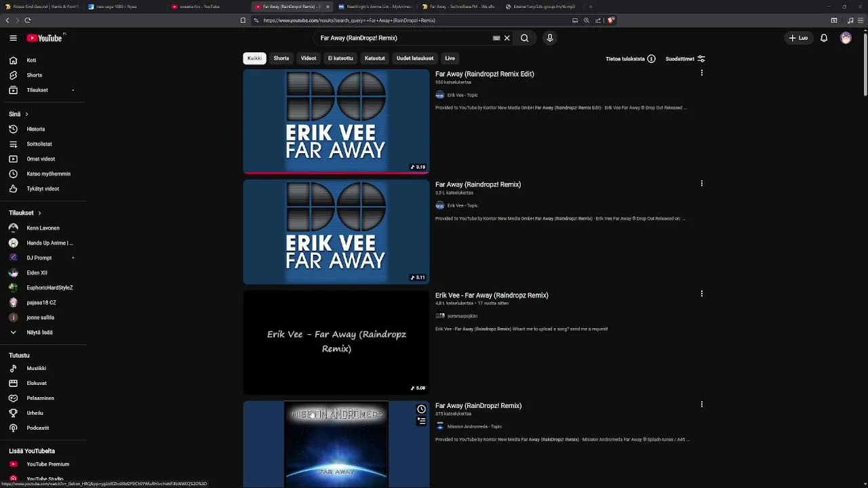Start voice search with the microphone

coord(550,38)
